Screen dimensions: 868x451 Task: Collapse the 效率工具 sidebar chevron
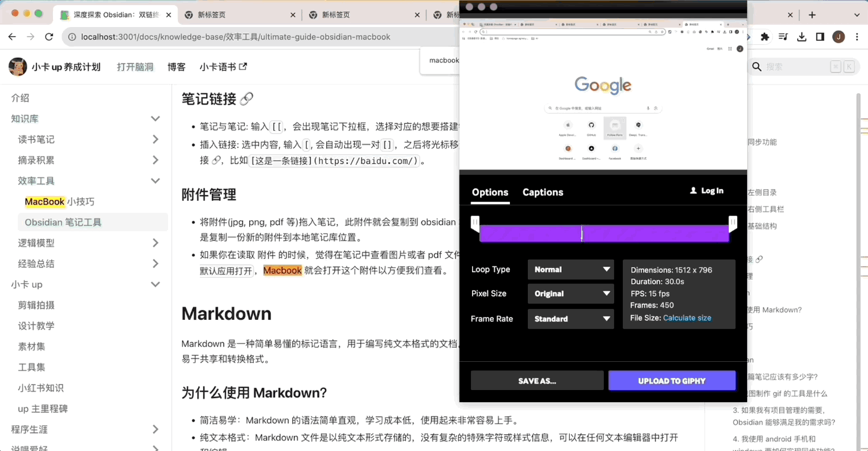(x=155, y=181)
